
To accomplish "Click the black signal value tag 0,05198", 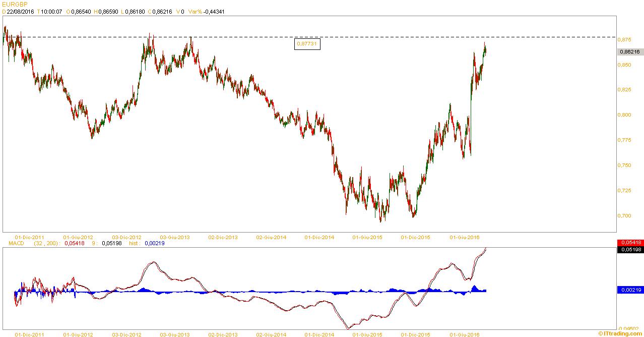I will point(629,250).
